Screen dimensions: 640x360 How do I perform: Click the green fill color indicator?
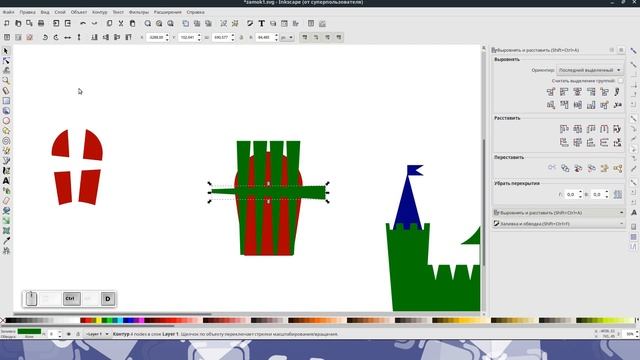tap(29, 331)
